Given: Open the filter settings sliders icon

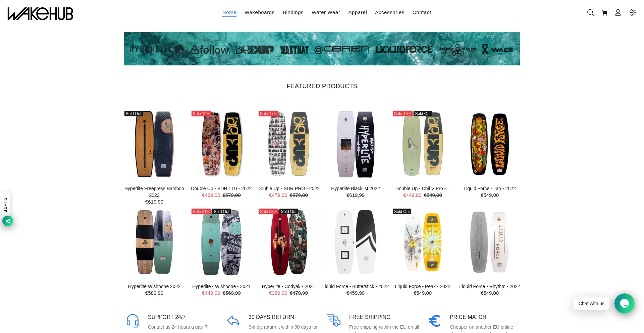Looking at the screenshot, I should pyautogui.click(x=633, y=13).
